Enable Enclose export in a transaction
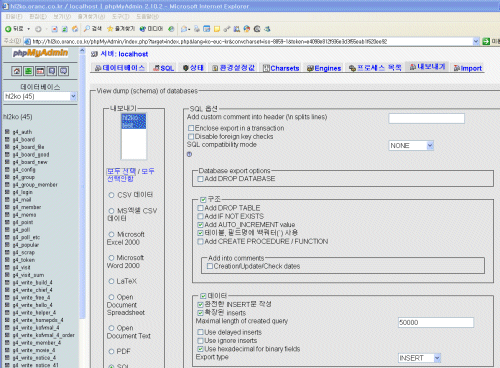 coord(191,128)
